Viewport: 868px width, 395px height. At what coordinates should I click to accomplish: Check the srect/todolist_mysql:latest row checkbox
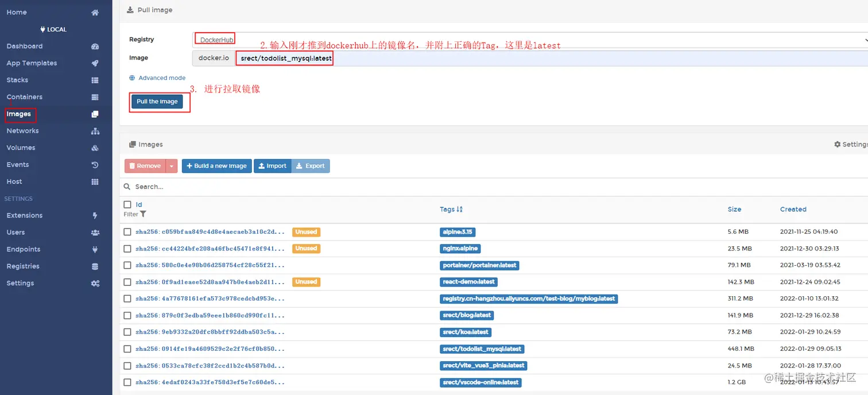pyautogui.click(x=127, y=348)
